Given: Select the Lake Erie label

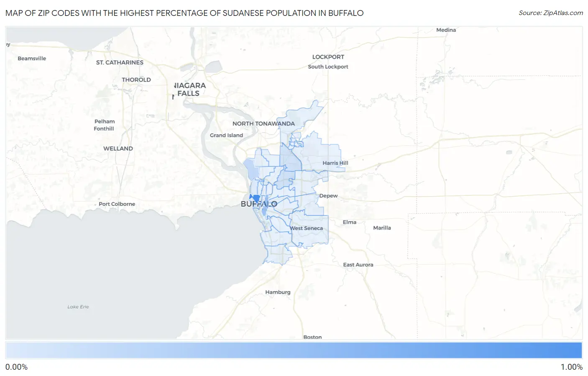Looking at the screenshot, I should point(78,307).
